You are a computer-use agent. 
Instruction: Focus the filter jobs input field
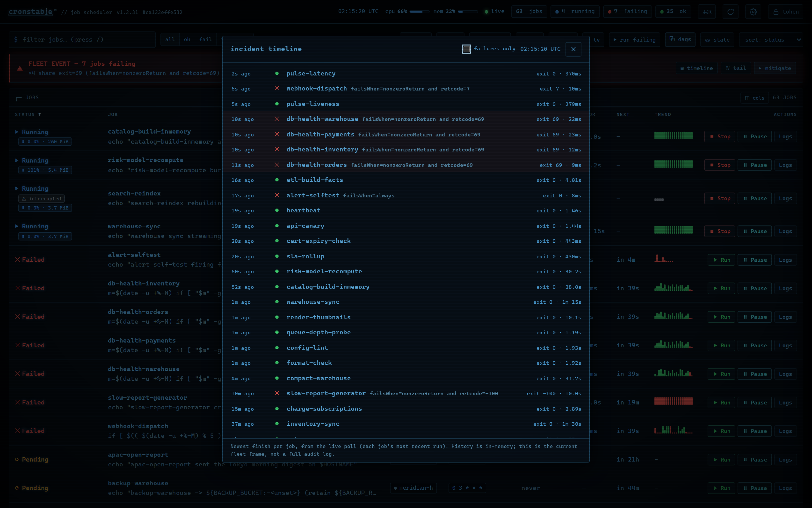point(82,40)
